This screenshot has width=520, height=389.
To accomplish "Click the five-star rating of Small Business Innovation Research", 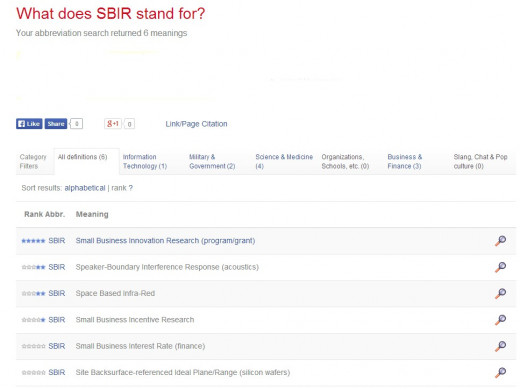I will click(x=33, y=241).
